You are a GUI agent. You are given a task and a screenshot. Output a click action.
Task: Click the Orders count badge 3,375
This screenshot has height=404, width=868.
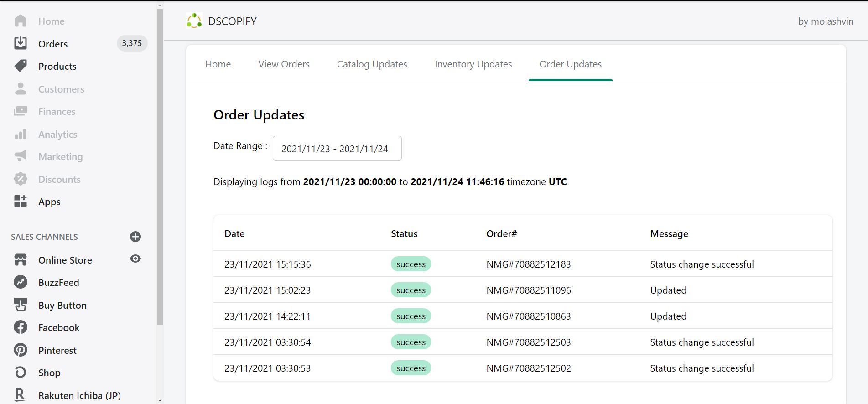(x=132, y=43)
